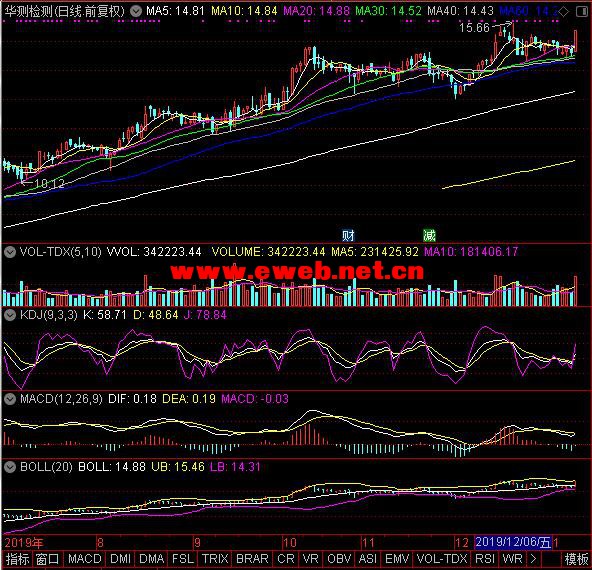This screenshot has width=592, height=570.
Task: Click month 10 on the time axis
Action: 290,543
